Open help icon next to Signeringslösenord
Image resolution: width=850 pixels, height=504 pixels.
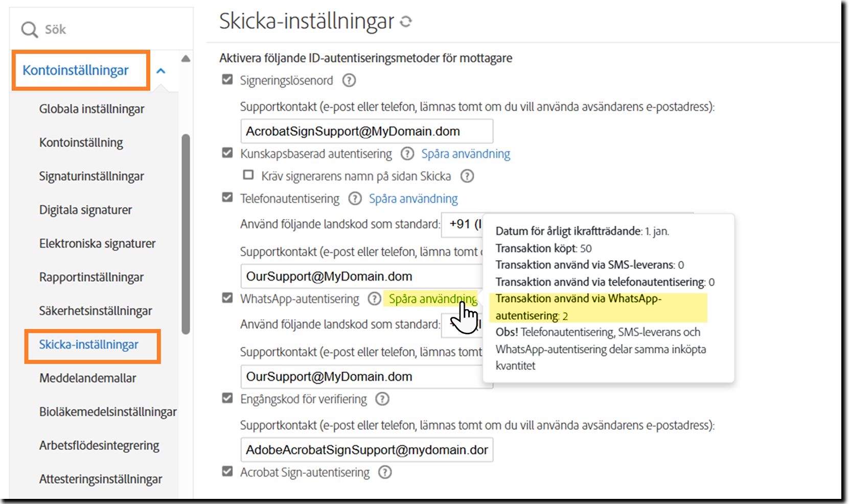pyautogui.click(x=349, y=80)
